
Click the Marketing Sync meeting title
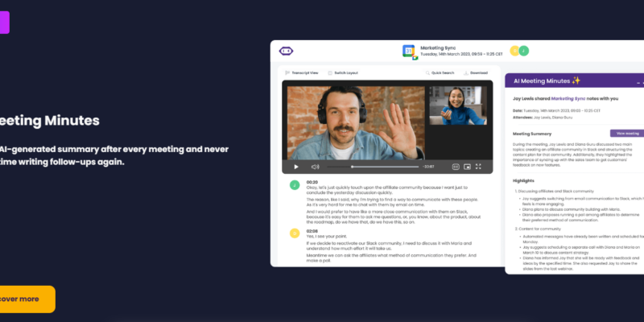point(438,48)
